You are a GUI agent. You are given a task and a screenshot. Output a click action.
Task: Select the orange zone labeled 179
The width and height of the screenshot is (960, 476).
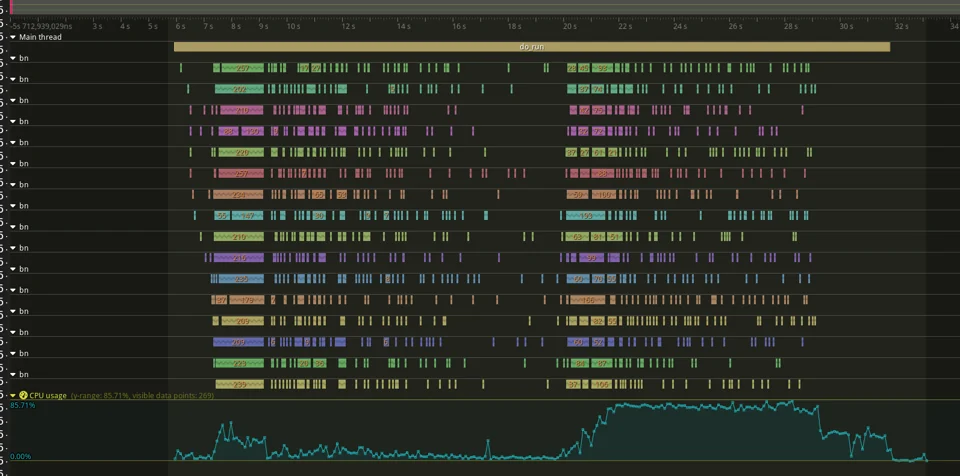(x=247, y=300)
